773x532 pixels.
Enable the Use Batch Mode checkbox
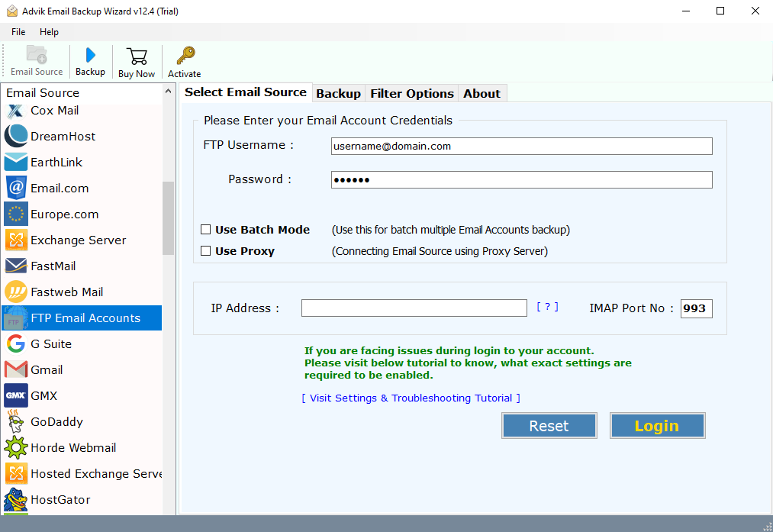tap(205, 229)
